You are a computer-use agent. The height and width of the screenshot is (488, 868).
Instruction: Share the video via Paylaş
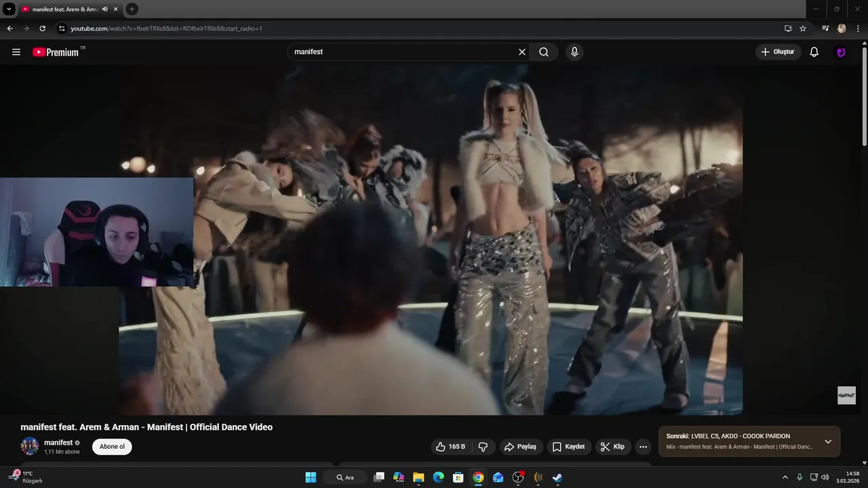click(x=520, y=447)
